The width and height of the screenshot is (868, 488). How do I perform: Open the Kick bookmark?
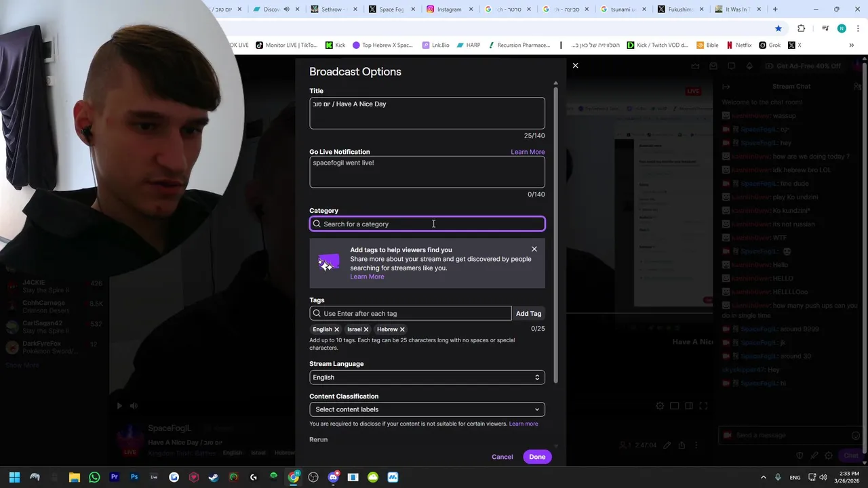click(x=336, y=45)
